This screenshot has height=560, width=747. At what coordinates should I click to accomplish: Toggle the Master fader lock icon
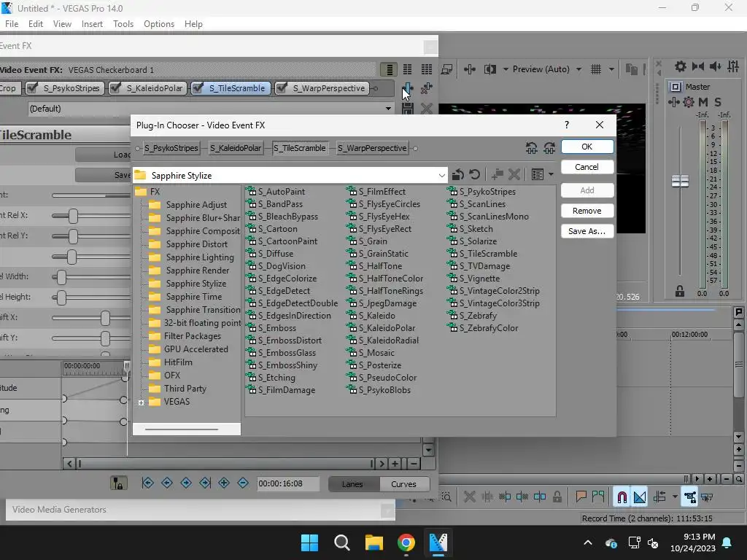coord(680,291)
